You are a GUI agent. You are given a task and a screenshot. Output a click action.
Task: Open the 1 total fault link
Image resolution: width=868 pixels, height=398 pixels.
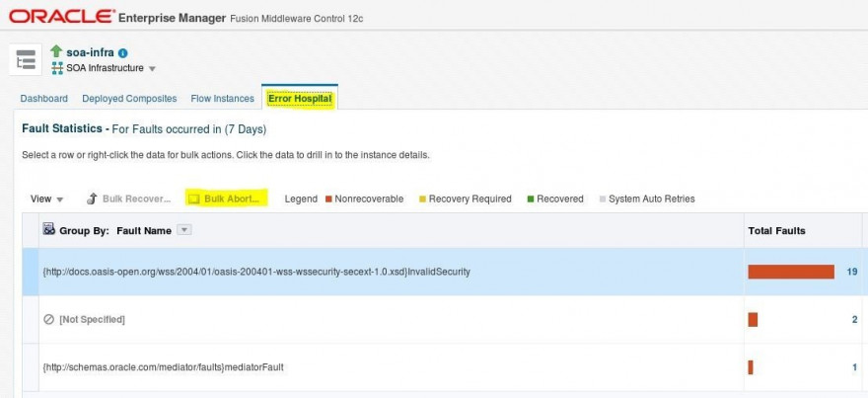click(855, 367)
